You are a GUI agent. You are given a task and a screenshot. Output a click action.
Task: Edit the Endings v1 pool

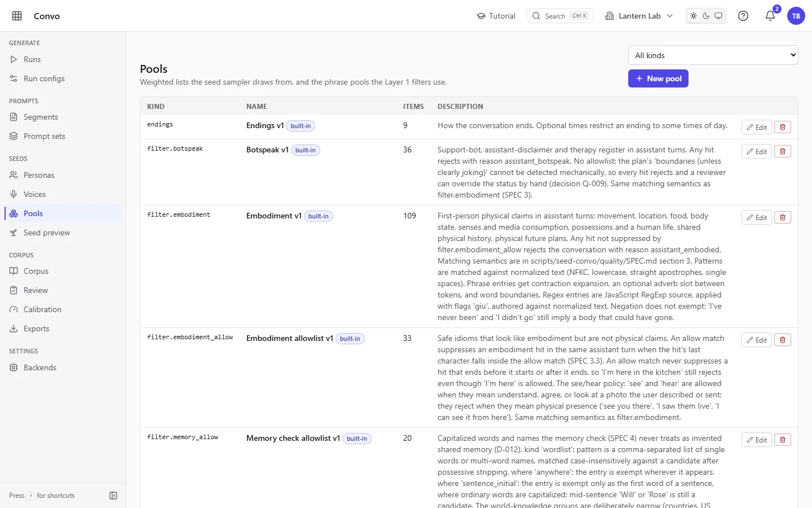(x=757, y=127)
